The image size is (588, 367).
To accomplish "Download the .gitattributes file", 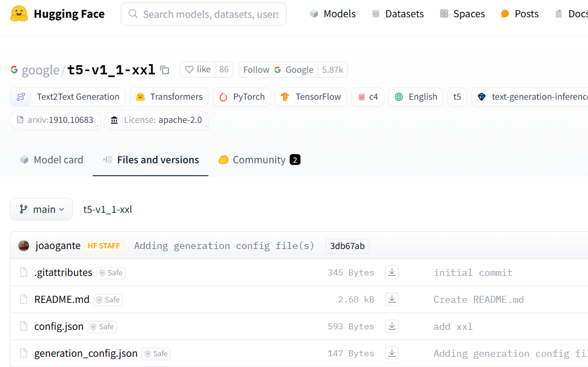I will click(x=391, y=273).
